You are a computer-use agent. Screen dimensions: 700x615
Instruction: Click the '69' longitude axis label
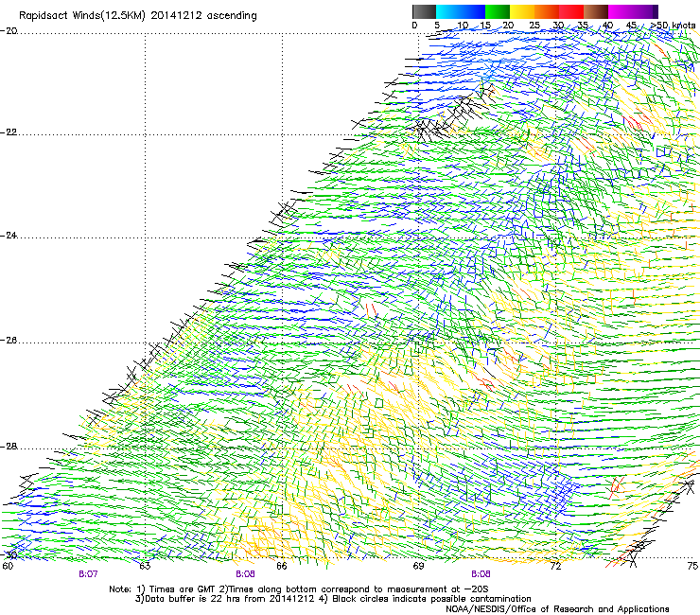(418, 566)
